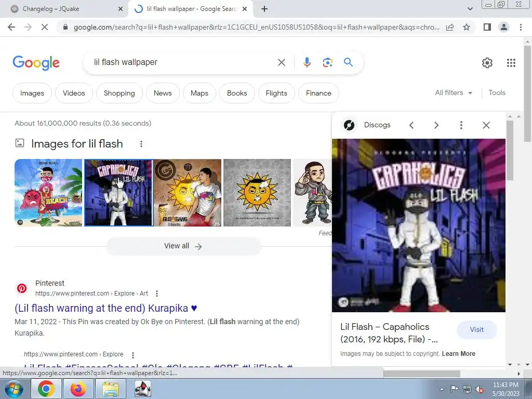Bookmark this page with the star icon

point(467,27)
